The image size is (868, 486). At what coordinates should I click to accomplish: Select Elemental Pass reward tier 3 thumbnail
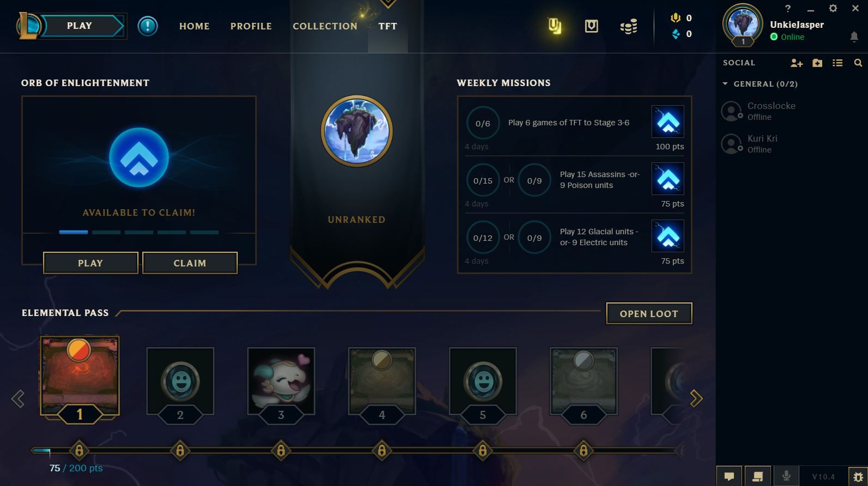pos(281,381)
